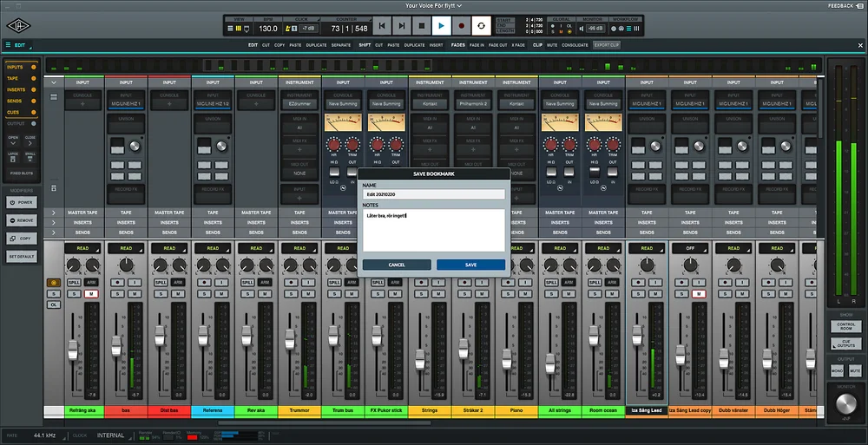The image size is (868, 445).
Task: Select the list view icon in View
Action: click(230, 29)
